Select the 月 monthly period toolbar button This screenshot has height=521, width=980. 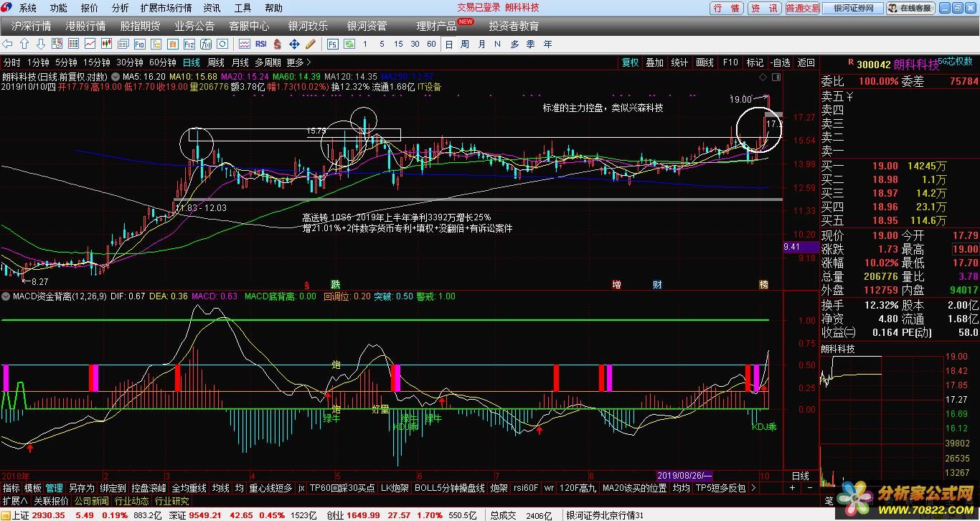[x=481, y=44]
